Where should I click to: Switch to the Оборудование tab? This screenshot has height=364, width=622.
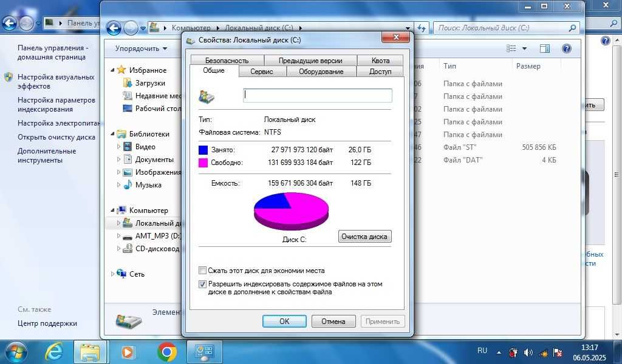pos(321,72)
